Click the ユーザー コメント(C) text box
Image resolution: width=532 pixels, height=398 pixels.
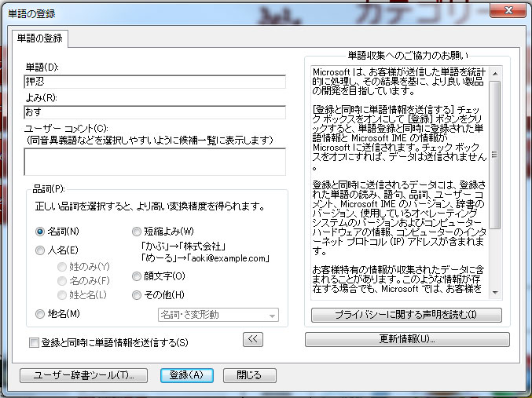tap(155, 162)
